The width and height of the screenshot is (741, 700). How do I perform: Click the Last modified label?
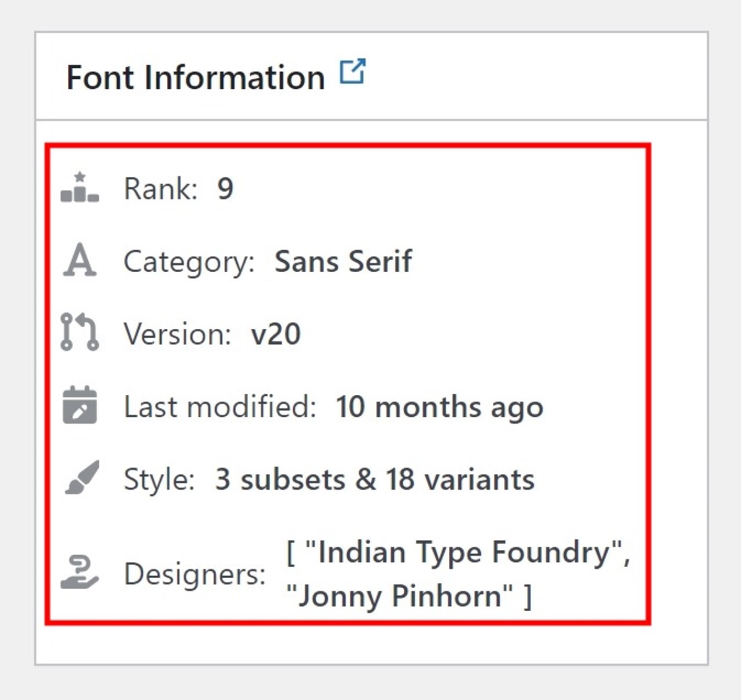pyautogui.click(x=220, y=406)
